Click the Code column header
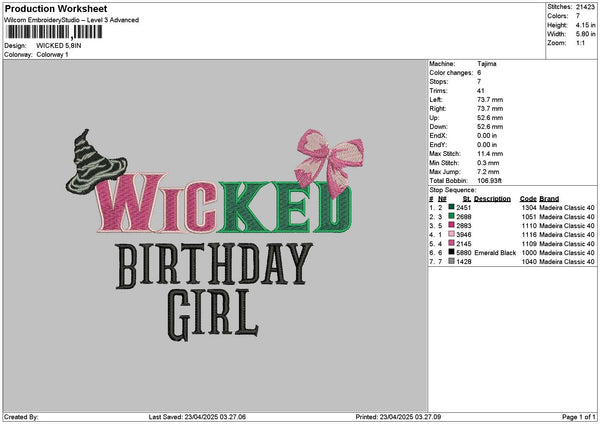Image resolution: width=600 pixels, height=424 pixels. click(528, 198)
